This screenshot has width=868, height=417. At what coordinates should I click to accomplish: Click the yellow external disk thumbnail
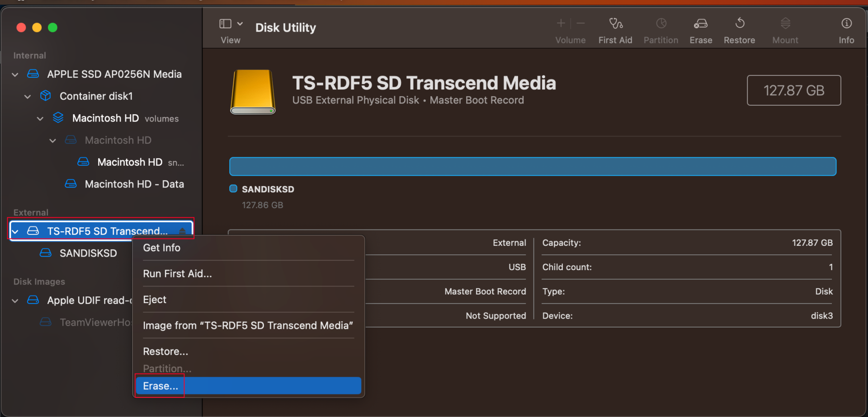click(x=253, y=92)
